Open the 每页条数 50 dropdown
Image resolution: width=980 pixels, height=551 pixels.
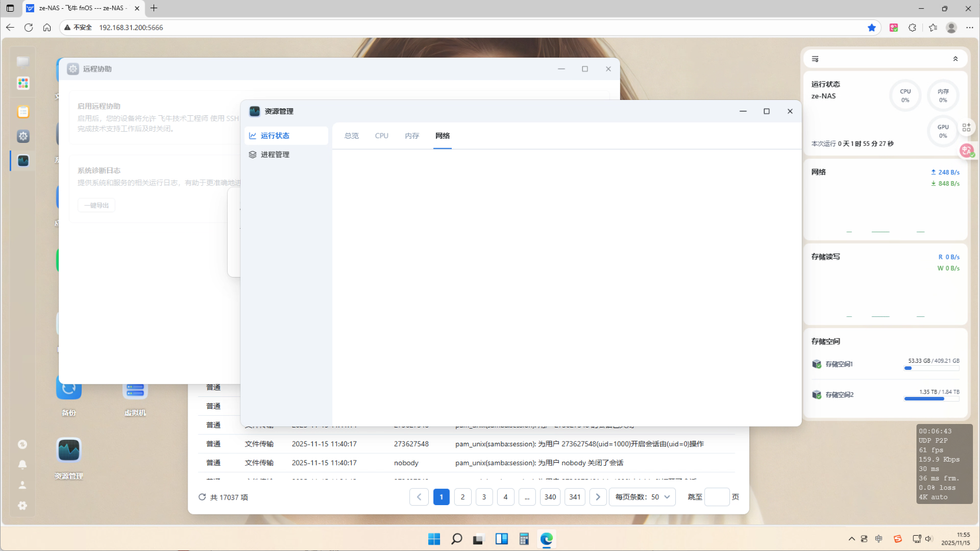[641, 496]
